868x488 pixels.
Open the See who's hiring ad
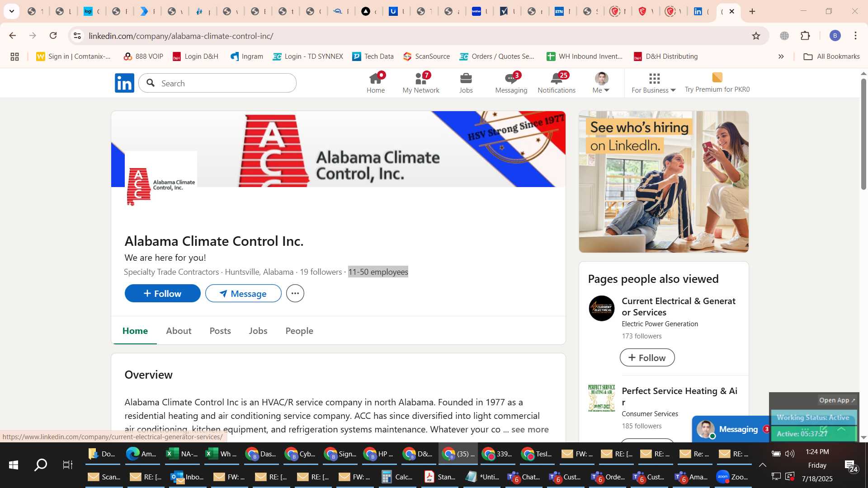[664, 182]
